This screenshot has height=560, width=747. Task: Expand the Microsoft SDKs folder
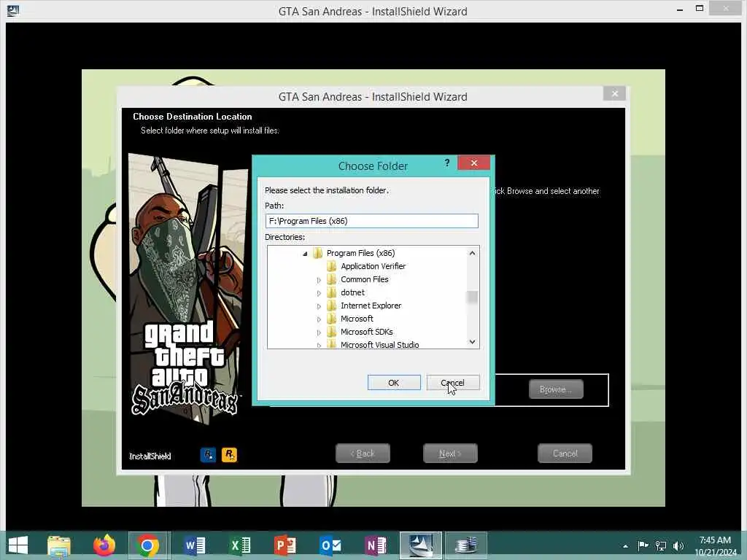319,332
